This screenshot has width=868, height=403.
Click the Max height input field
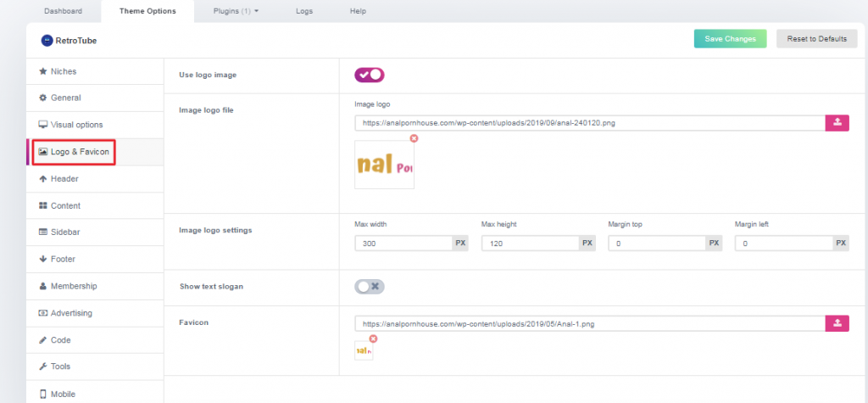coord(530,243)
